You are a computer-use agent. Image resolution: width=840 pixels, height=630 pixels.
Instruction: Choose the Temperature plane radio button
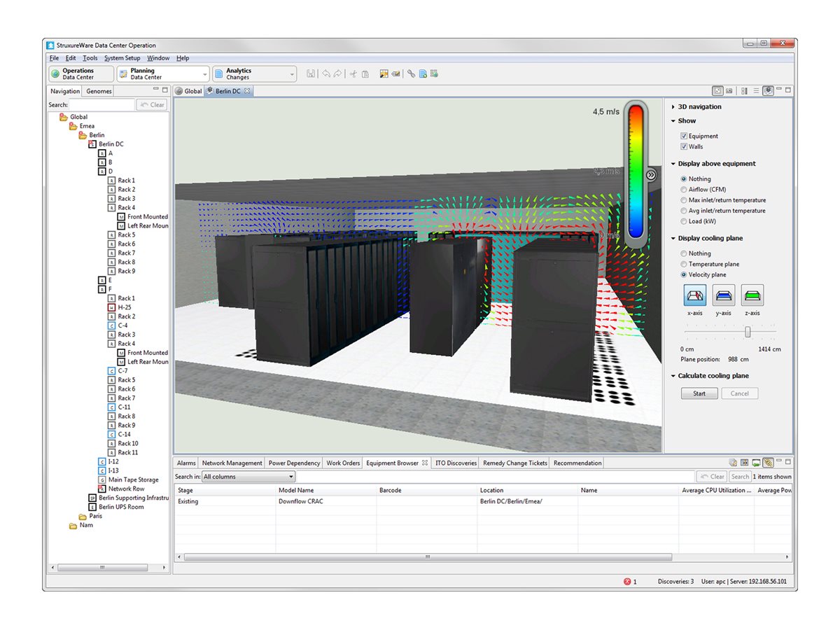[x=684, y=264]
